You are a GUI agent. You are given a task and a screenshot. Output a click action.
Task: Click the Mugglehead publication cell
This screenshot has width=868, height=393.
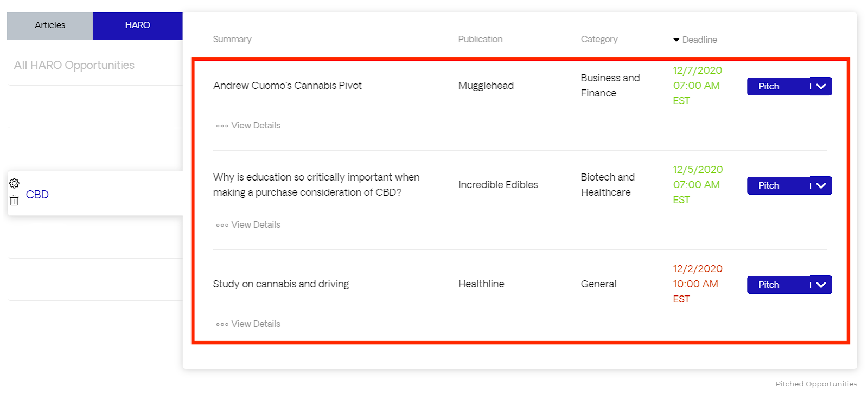[x=486, y=86]
